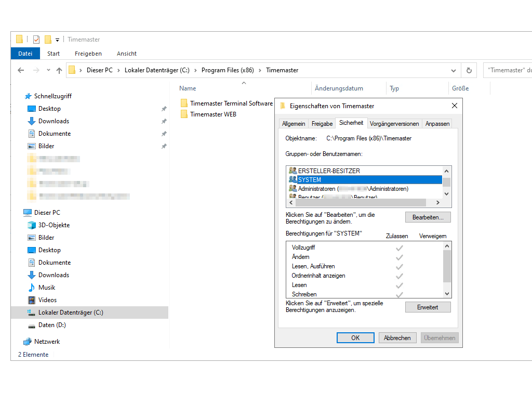
Task: Click the up-one-level arrow icon
Action: pos(59,70)
